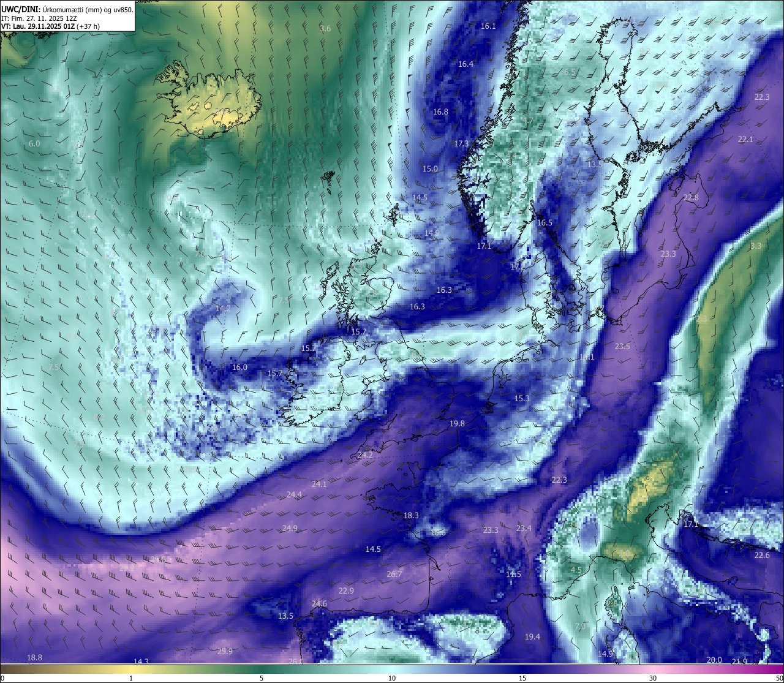Click the 16.5 value over southern Sweden
The image size is (784, 683).
545,223
